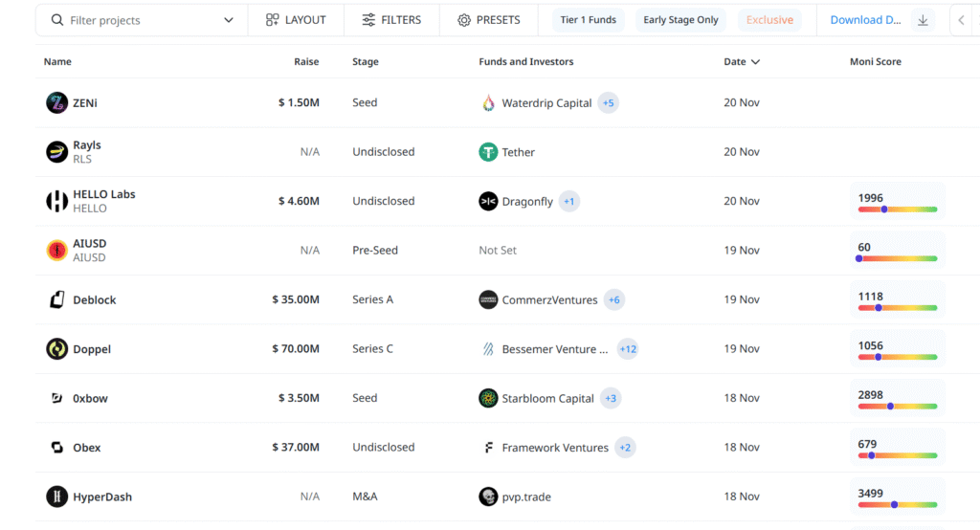Click the M&A stage cell
Screen dimensions: 980x530
[x=365, y=497]
